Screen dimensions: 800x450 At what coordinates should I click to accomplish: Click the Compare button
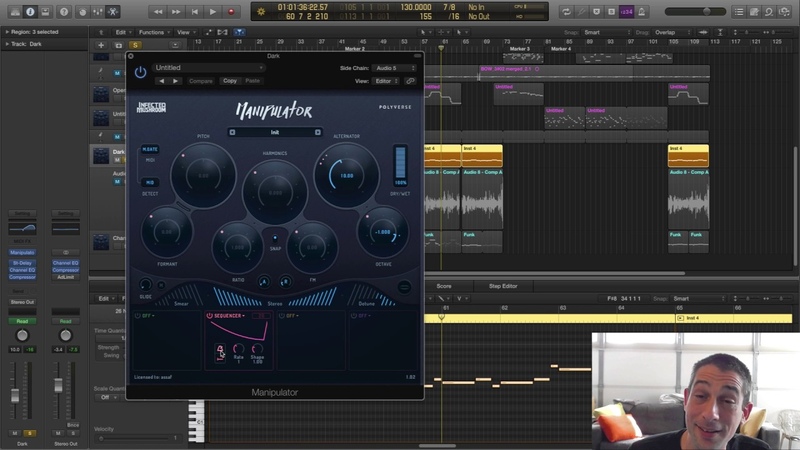click(201, 81)
